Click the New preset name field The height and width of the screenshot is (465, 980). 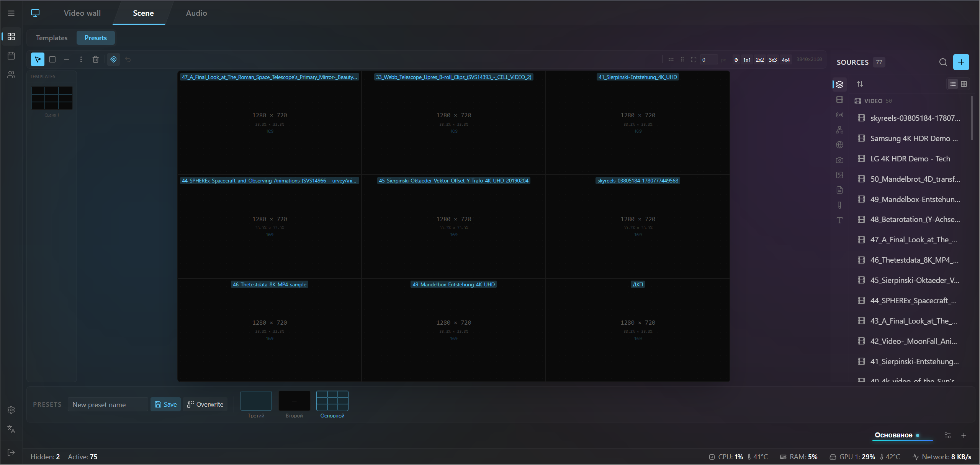[108, 404]
